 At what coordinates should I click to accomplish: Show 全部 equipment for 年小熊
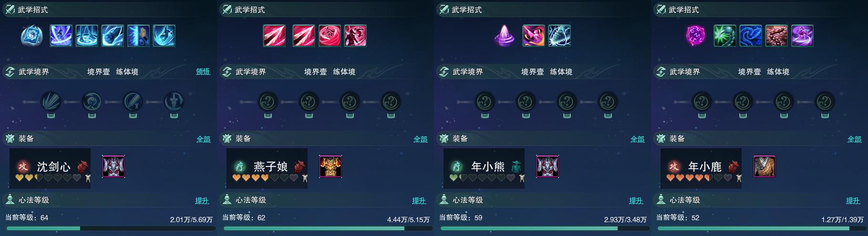click(x=637, y=139)
